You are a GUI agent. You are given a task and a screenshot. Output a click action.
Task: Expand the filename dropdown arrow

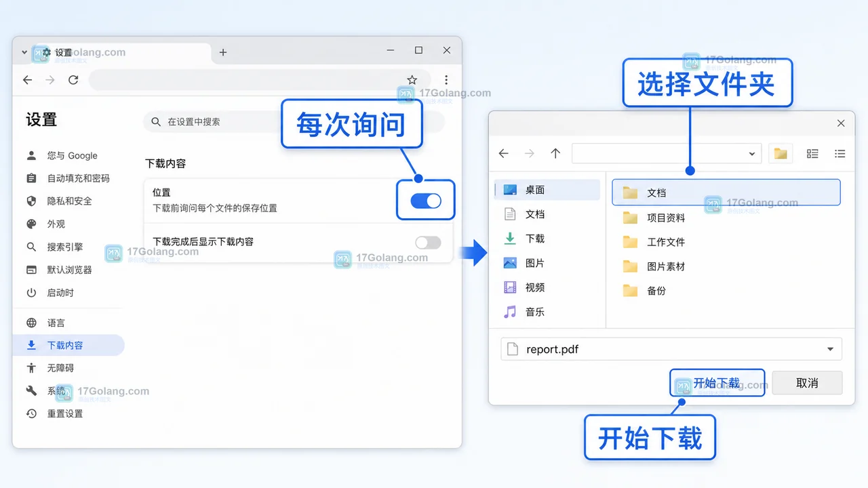click(x=831, y=349)
